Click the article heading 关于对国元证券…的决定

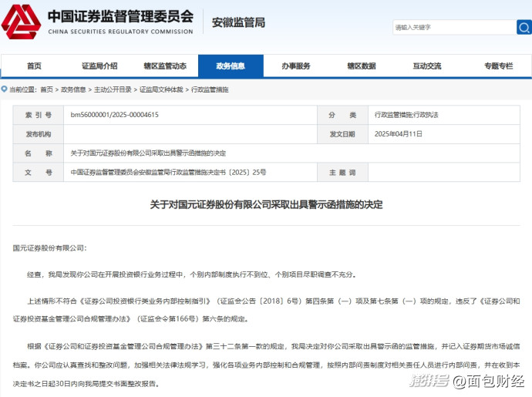[x=266, y=204]
